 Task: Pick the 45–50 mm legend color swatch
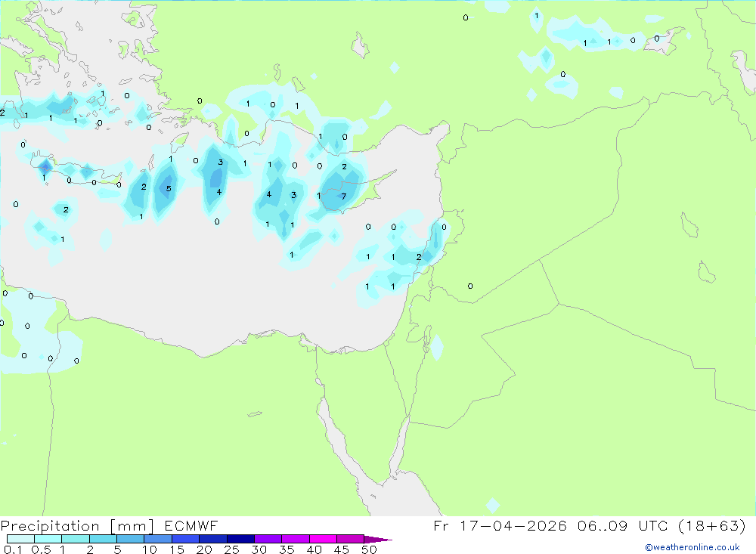coord(351,539)
